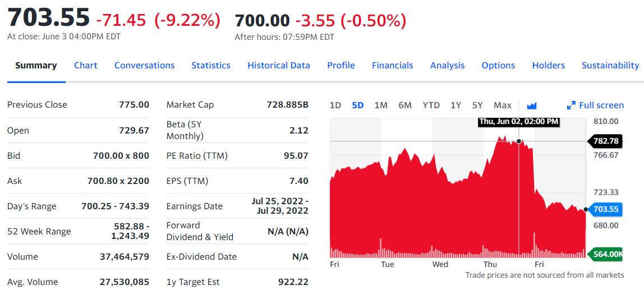644x290 pixels.
Task: Click the Conversations tab
Action: click(x=144, y=66)
